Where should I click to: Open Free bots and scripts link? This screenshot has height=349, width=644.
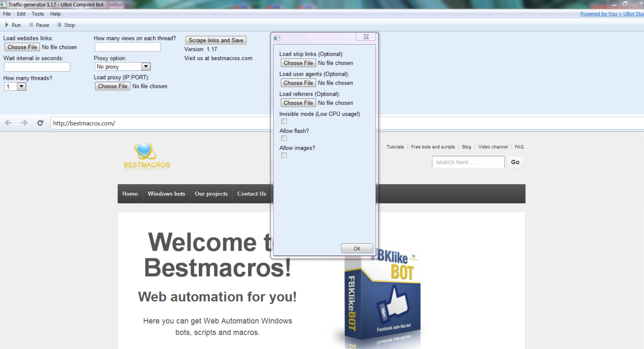[433, 147]
